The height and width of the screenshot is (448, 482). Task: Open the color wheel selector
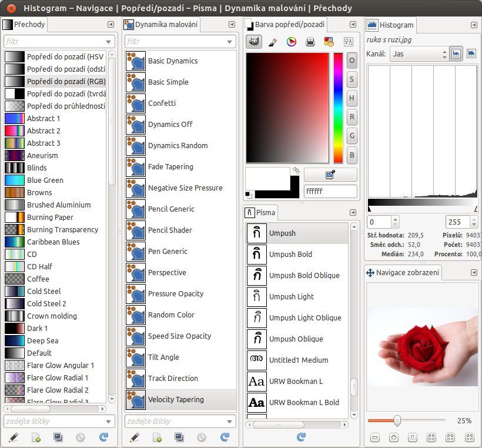point(291,42)
